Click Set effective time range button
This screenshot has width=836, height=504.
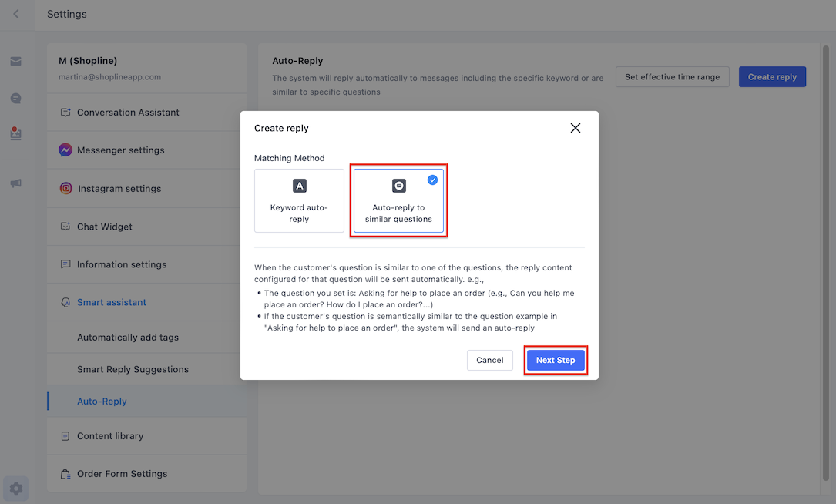(x=673, y=77)
